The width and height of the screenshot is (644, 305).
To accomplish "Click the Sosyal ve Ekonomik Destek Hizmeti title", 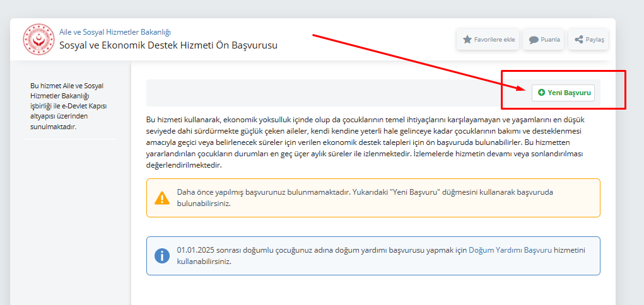I will (x=168, y=45).
